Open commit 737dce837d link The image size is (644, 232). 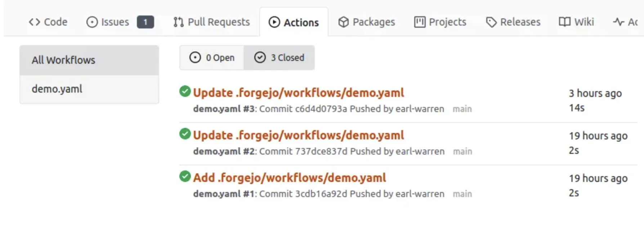[x=321, y=151]
